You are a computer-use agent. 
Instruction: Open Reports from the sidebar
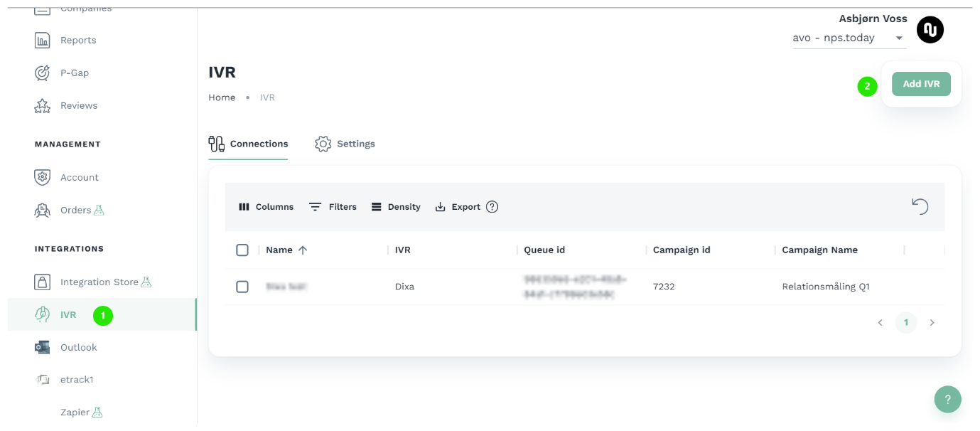[x=77, y=41]
